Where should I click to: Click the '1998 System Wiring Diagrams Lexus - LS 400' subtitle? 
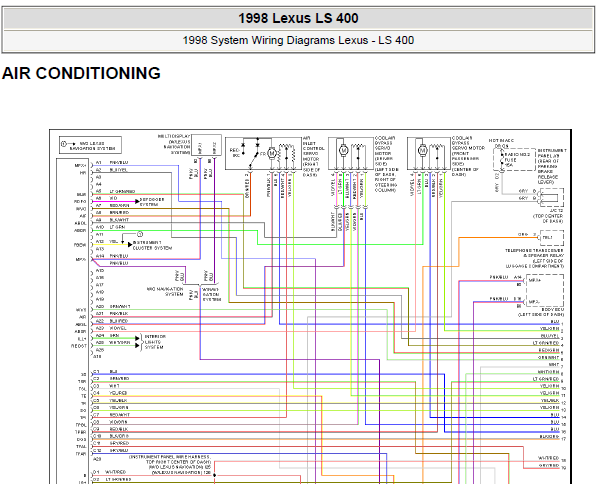click(298, 40)
